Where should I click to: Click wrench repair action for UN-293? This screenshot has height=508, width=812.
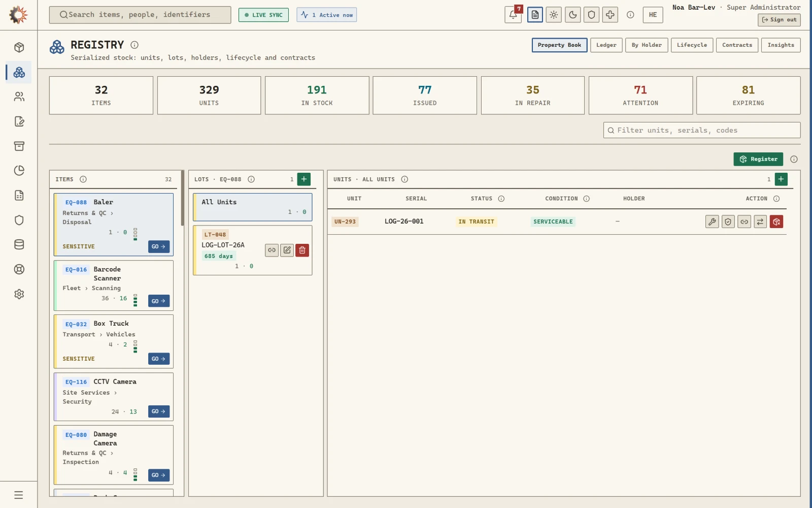click(712, 221)
